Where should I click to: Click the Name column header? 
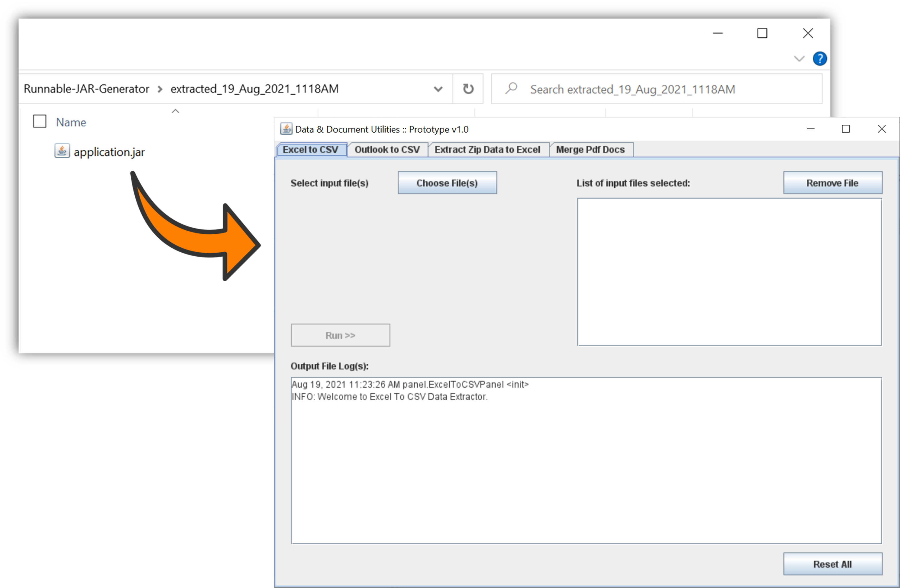[x=71, y=122]
